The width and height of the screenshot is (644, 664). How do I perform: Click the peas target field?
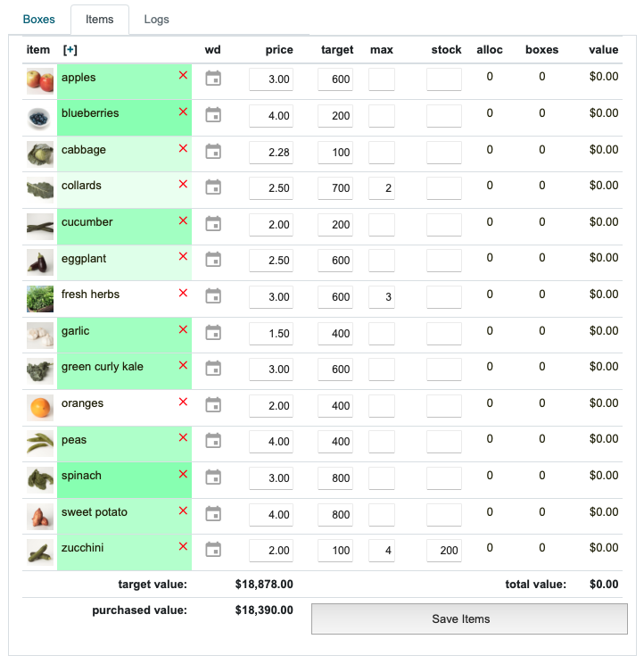[x=335, y=442]
